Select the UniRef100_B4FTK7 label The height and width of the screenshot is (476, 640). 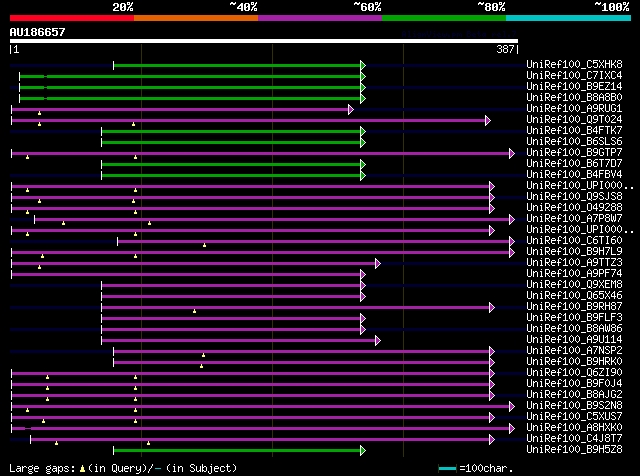click(x=574, y=130)
